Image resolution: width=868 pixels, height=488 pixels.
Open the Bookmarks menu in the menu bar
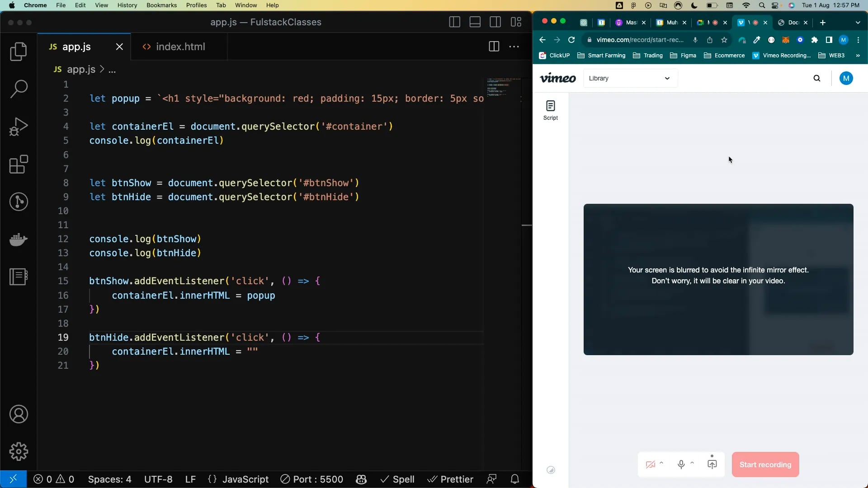(161, 5)
